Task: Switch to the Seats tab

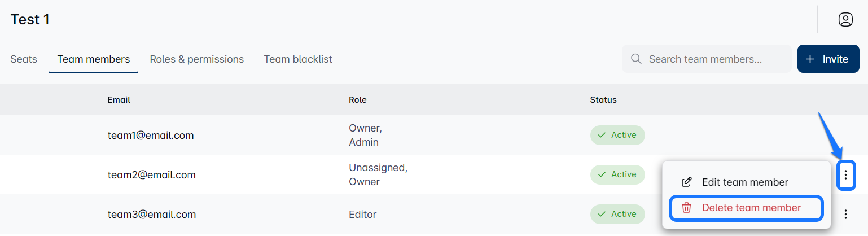Action: pos(24,59)
